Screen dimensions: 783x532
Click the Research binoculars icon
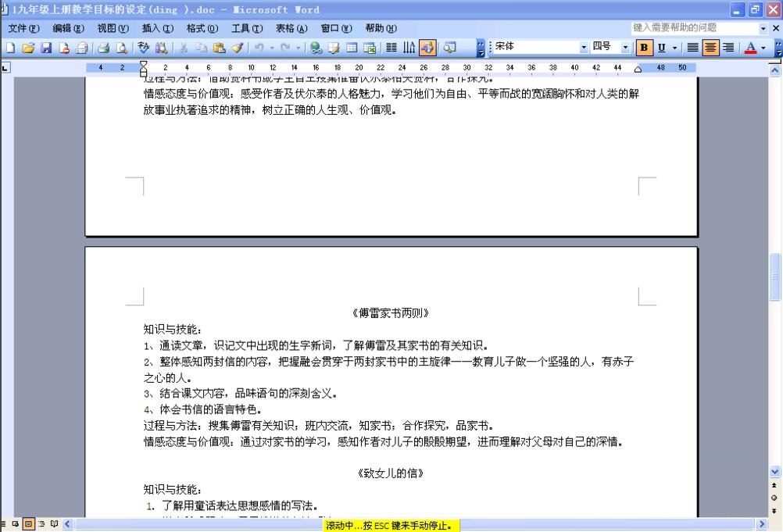(x=161, y=48)
